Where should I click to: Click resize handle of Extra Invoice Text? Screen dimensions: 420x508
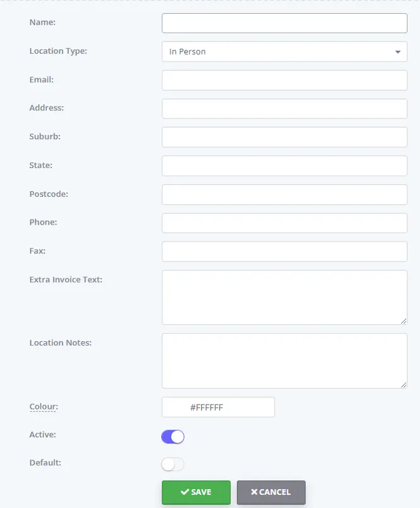pyautogui.click(x=404, y=321)
